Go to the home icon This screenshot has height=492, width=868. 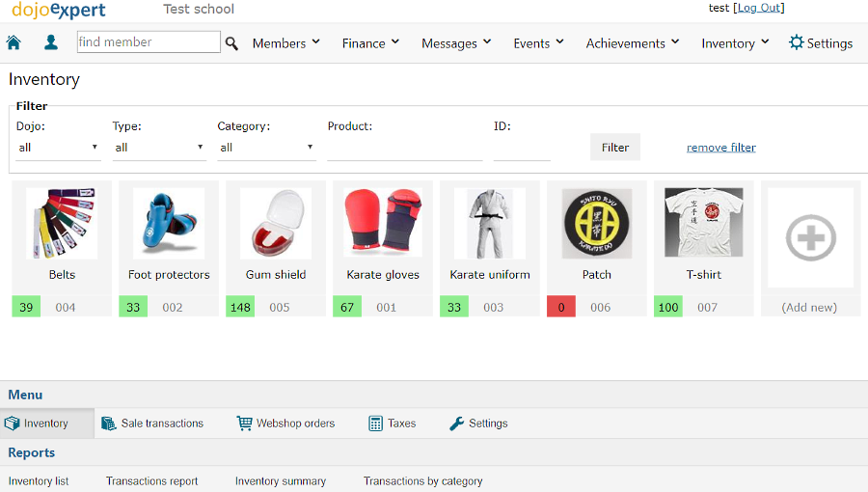tap(14, 42)
